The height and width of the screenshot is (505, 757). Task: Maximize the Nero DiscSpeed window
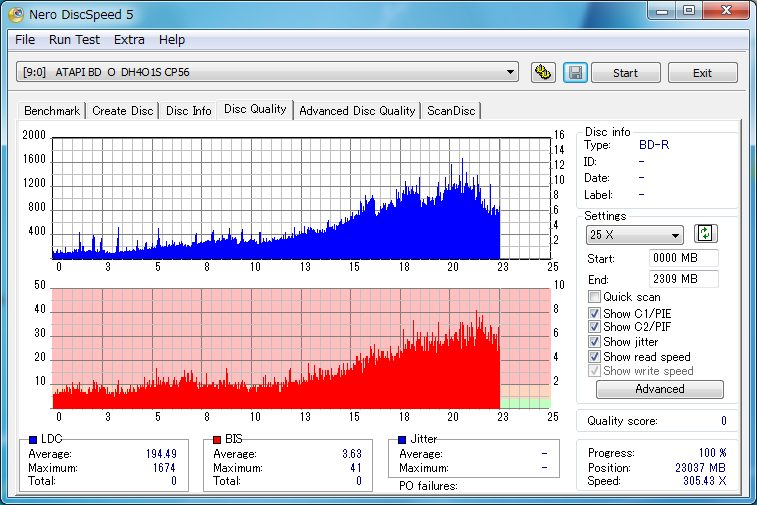point(689,11)
